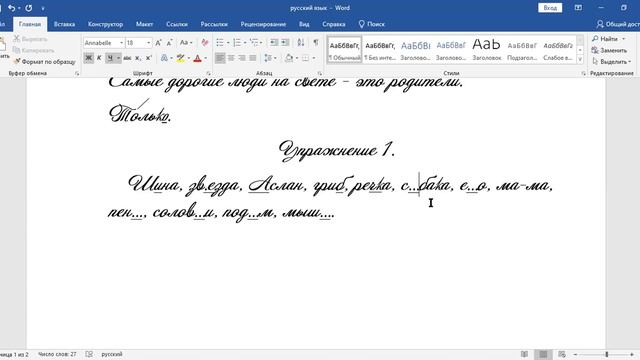Switch to Вставка tab
The image size is (640, 360).
tap(64, 24)
